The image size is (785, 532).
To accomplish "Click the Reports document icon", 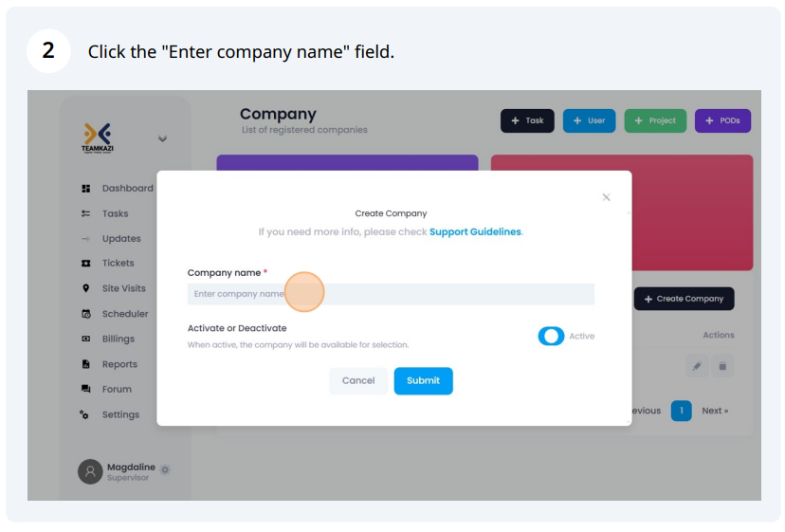I will [x=86, y=365].
